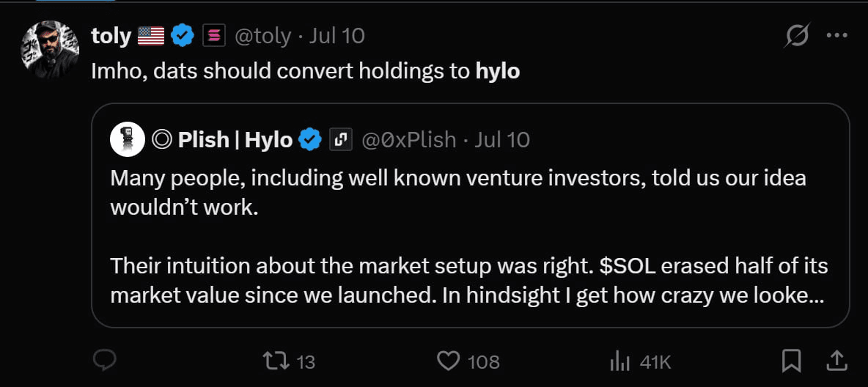Open the @toly handle link
This screenshot has height=387, width=868.
263,36
